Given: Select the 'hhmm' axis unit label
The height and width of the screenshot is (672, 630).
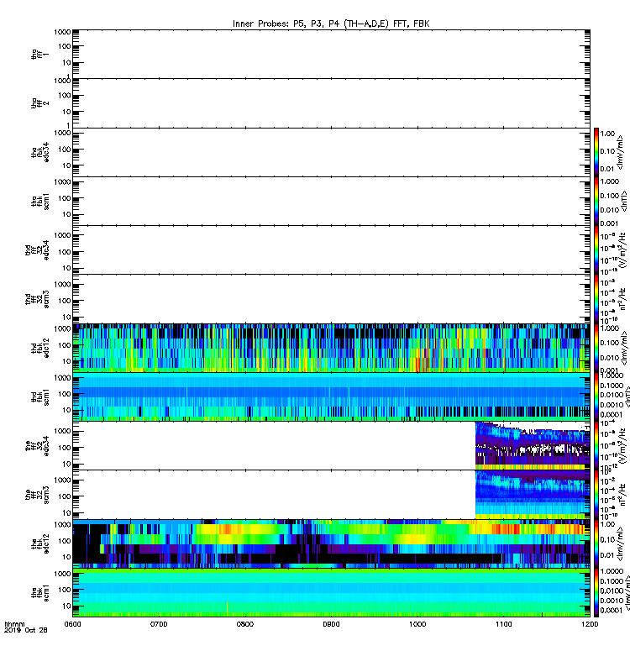Looking at the screenshot, I should [x=14, y=624].
